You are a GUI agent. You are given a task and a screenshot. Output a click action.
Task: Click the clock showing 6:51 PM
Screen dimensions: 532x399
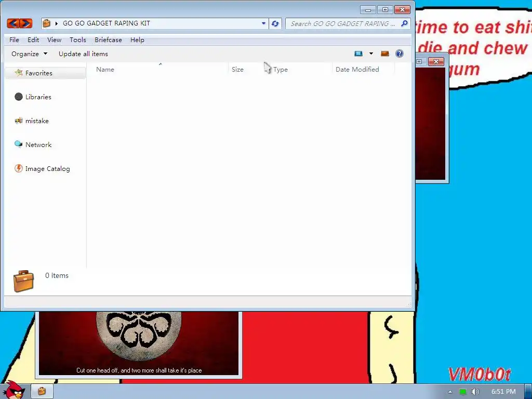pyautogui.click(x=503, y=392)
